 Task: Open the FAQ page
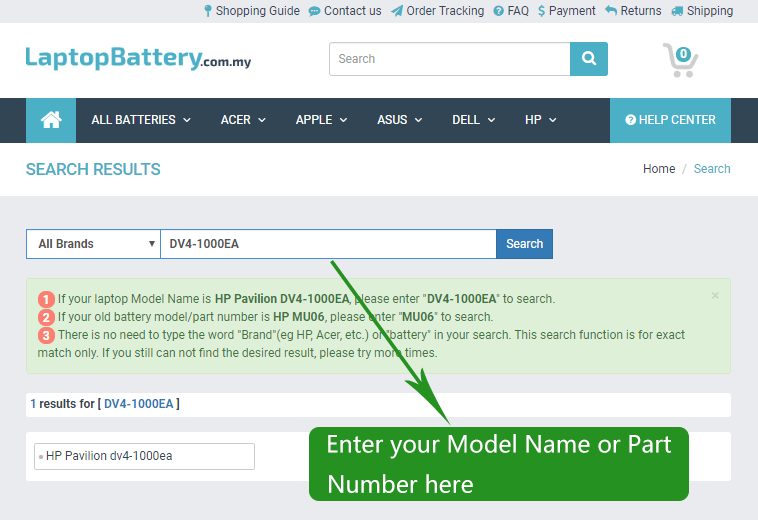(511, 11)
